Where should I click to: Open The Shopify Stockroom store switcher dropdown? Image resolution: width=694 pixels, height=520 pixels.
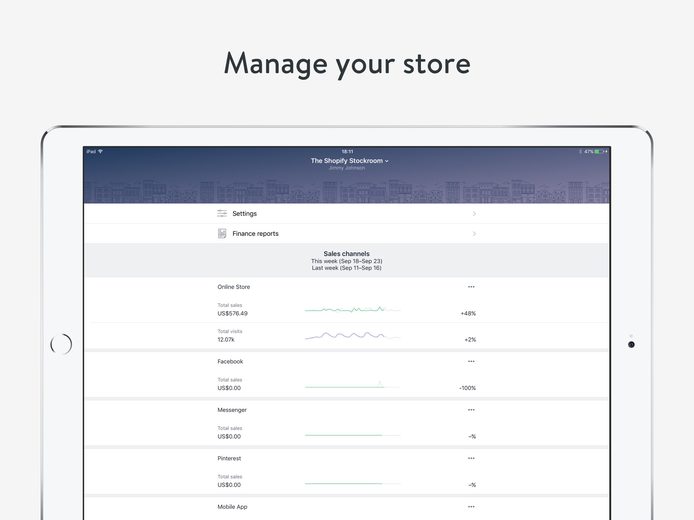(349, 161)
